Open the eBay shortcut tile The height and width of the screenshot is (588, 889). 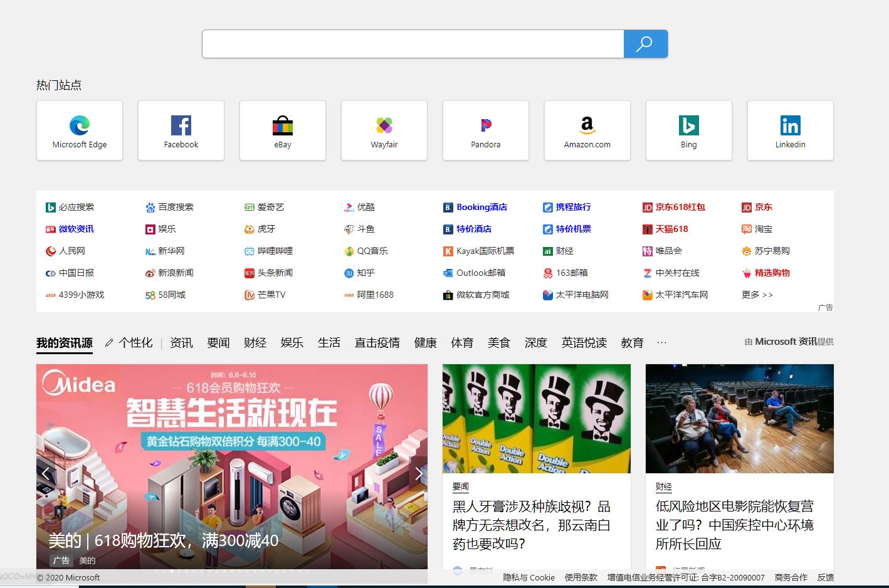click(x=283, y=130)
